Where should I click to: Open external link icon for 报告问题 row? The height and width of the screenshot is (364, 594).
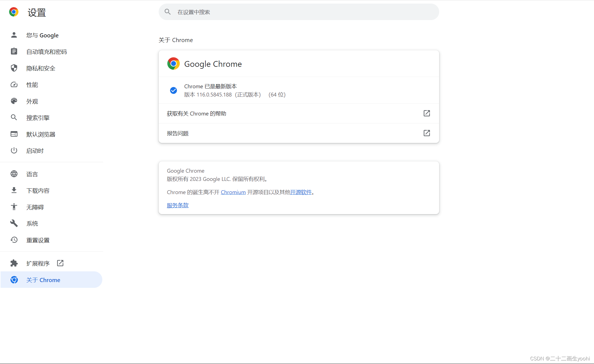click(x=427, y=133)
